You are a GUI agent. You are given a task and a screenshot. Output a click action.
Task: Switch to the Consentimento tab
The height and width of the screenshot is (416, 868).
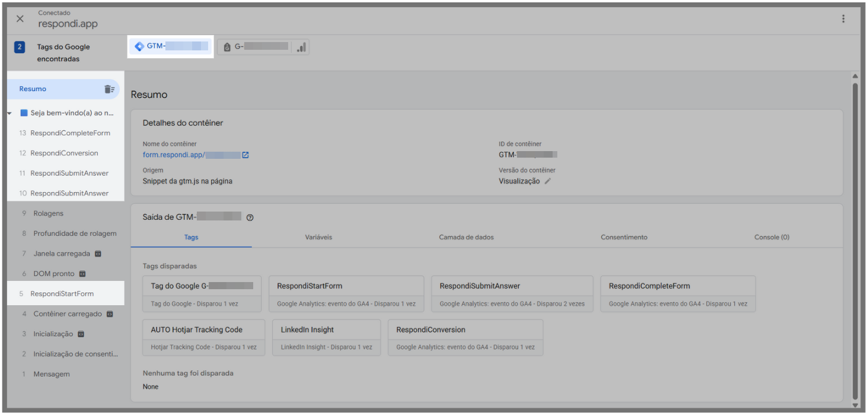coord(624,237)
